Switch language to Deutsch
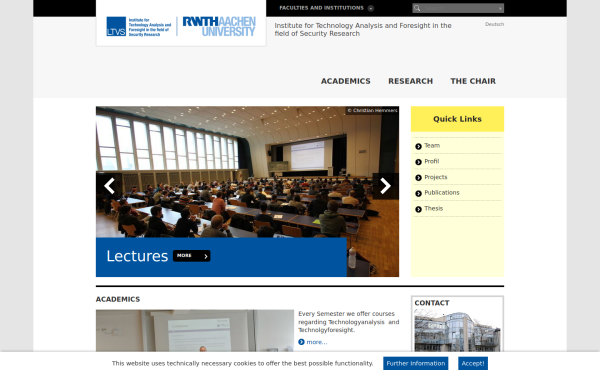600x375 pixels. click(x=494, y=24)
